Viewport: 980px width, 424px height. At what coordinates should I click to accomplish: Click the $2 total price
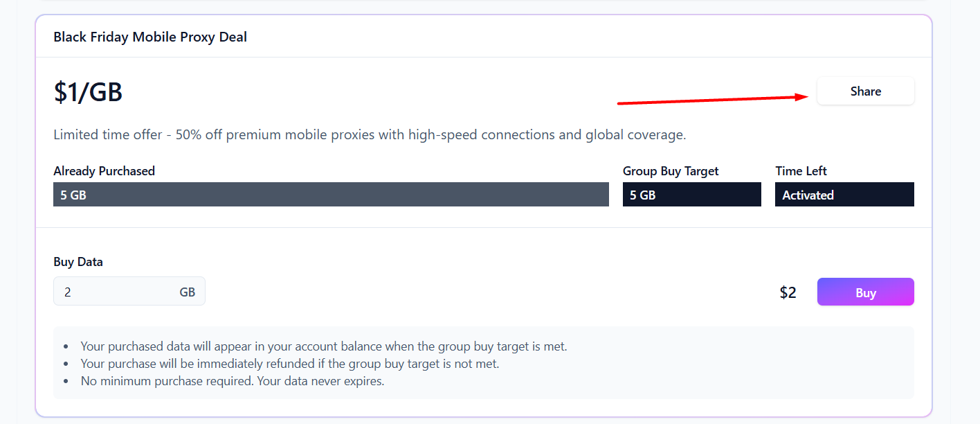(788, 292)
